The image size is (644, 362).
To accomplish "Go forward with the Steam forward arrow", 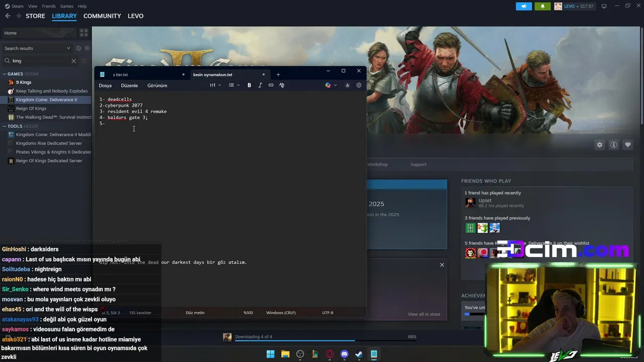I will [19, 16].
